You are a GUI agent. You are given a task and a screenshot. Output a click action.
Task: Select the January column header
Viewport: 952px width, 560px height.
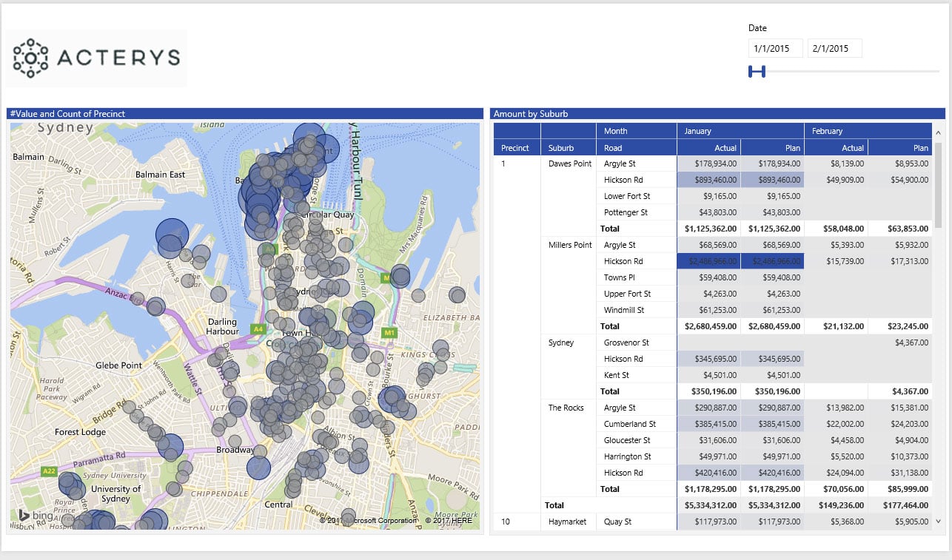click(x=697, y=131)
